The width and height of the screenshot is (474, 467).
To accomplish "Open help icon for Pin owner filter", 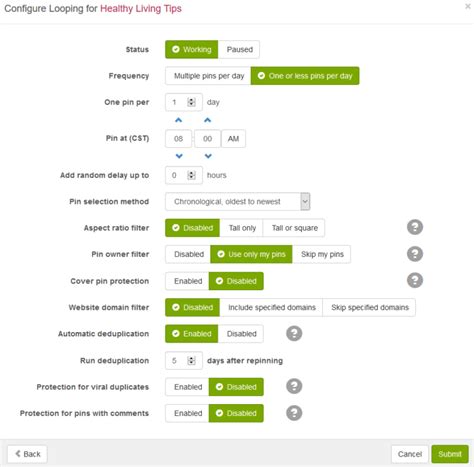I will tap(415, 254).
